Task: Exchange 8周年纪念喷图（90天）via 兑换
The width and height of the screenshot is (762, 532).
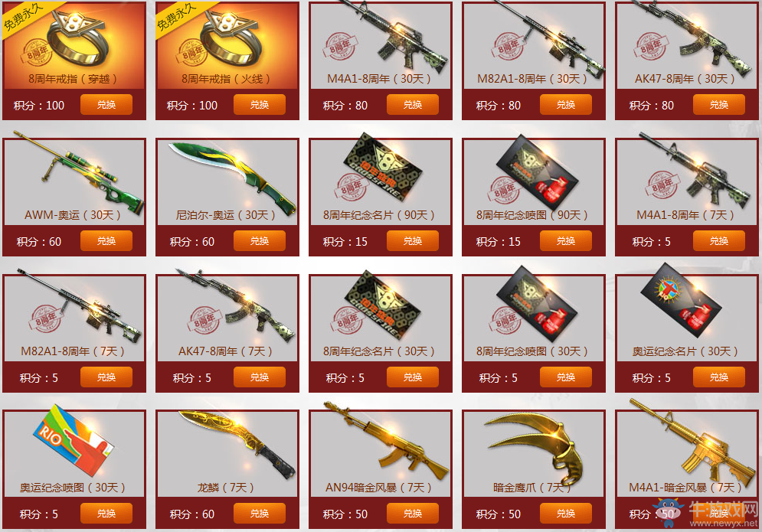Action: (566, 241)
